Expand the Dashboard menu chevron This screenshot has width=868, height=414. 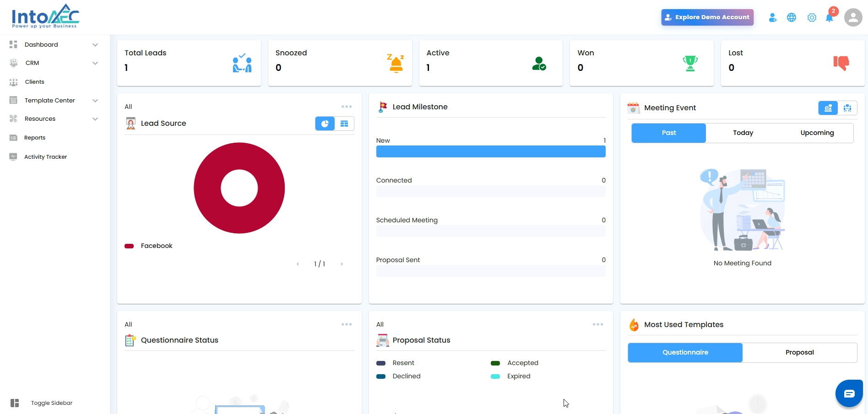(95, 45)
